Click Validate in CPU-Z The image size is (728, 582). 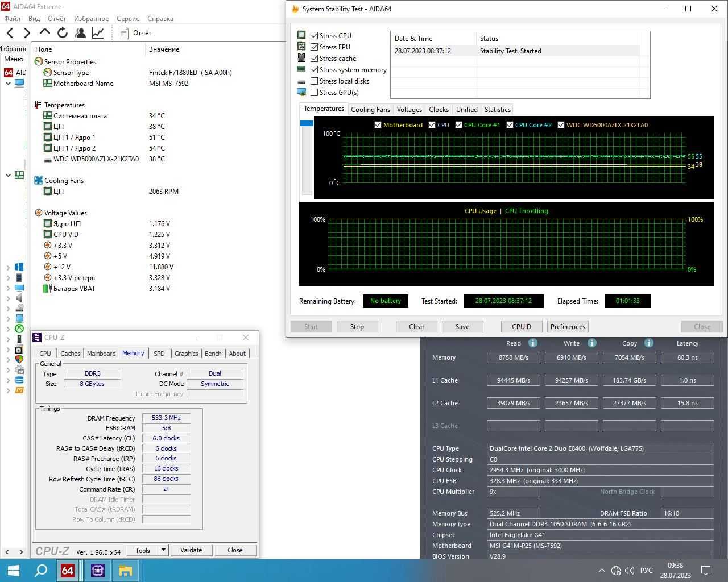pos(191,550)
